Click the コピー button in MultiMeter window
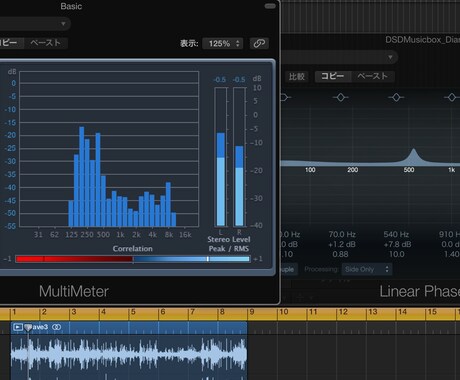The width and height of the screenshot is (460, 380). pos(9,43)
